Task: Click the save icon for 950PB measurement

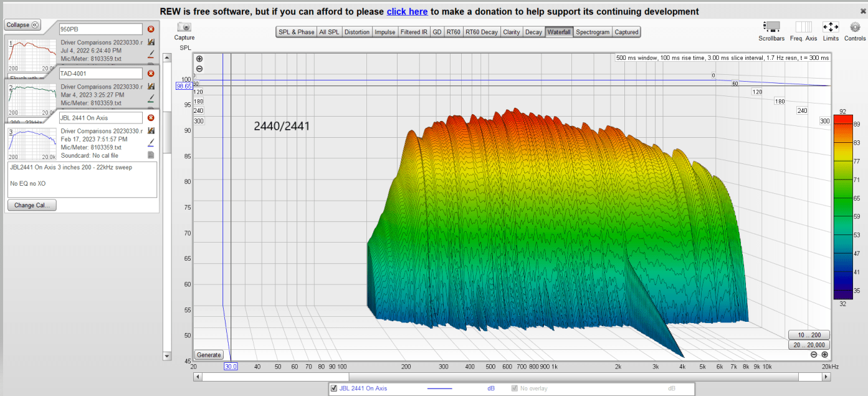Action: click(151, 42)
